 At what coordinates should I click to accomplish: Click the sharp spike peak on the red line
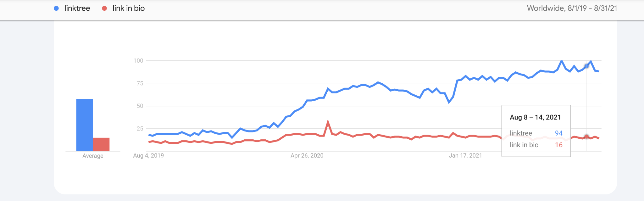[328, 122]
